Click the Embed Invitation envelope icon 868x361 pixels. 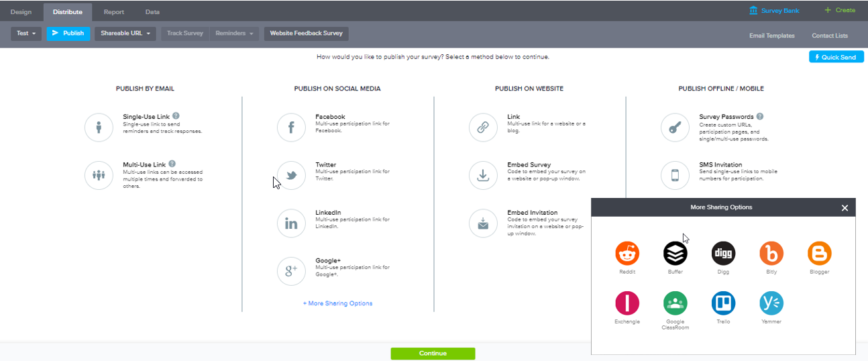coord(483,223)
